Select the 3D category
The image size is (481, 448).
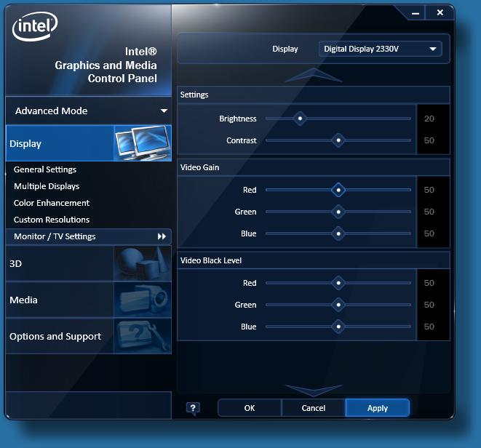(x=88, y=264)
